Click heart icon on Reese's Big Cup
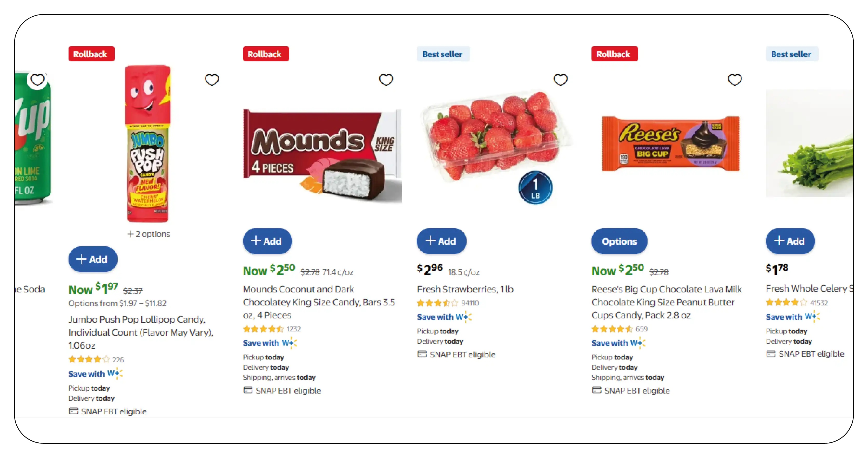This screenshot has height=458, width=868. [735, 80]
